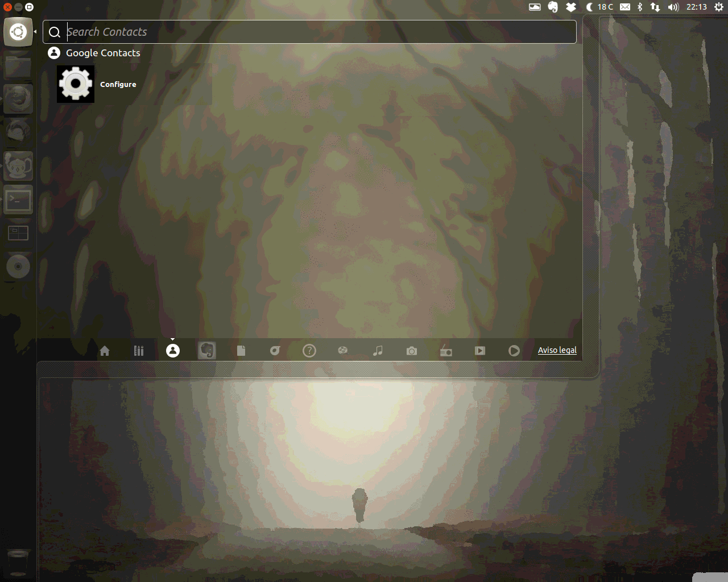The image size is (728, 582).
Task: Open the system load indicator in top panel
Action: click(535, 7)
